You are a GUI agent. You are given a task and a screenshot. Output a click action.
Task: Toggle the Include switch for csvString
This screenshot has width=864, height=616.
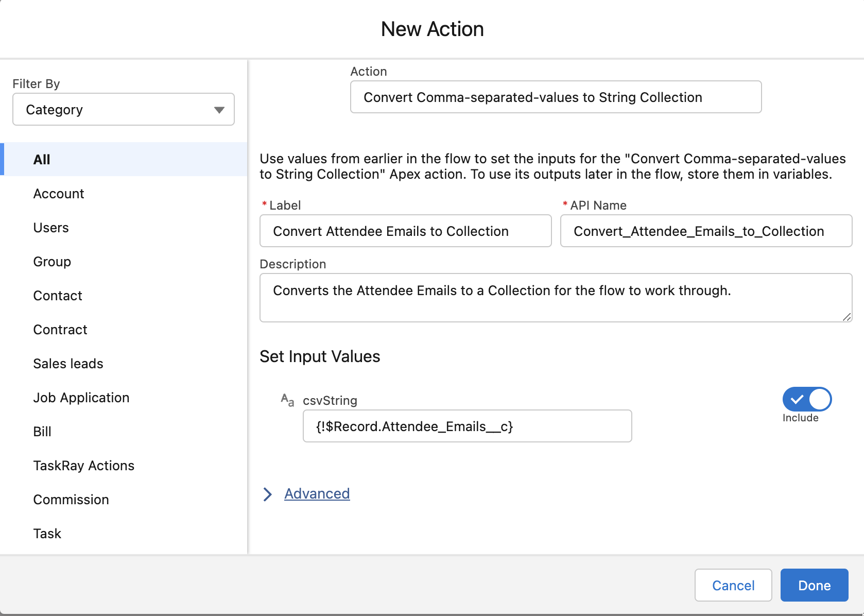[x=806, y=399]
